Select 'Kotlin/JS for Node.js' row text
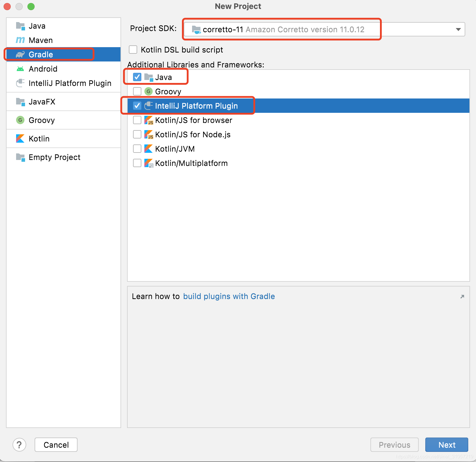This screenshot has width=476, height=462. pyautogui.click(x=193, y=135)
